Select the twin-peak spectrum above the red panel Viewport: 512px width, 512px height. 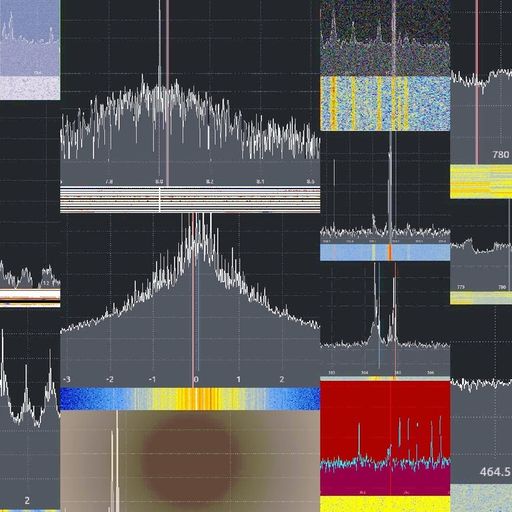coord(385,320)
